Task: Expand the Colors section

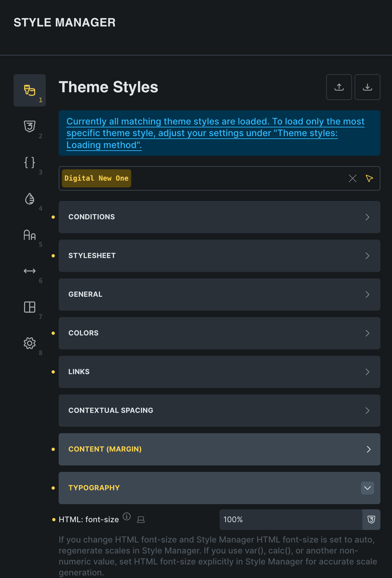Action: coord(219,333)
